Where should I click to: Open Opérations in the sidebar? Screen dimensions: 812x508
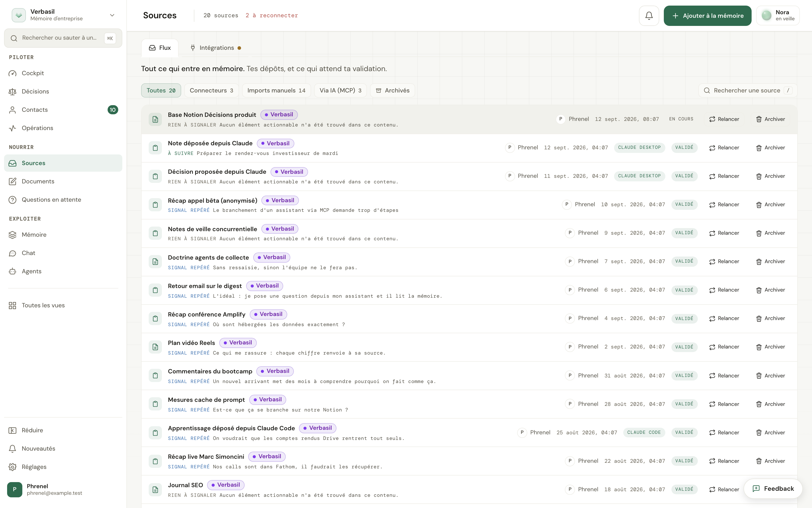(63, 128)
